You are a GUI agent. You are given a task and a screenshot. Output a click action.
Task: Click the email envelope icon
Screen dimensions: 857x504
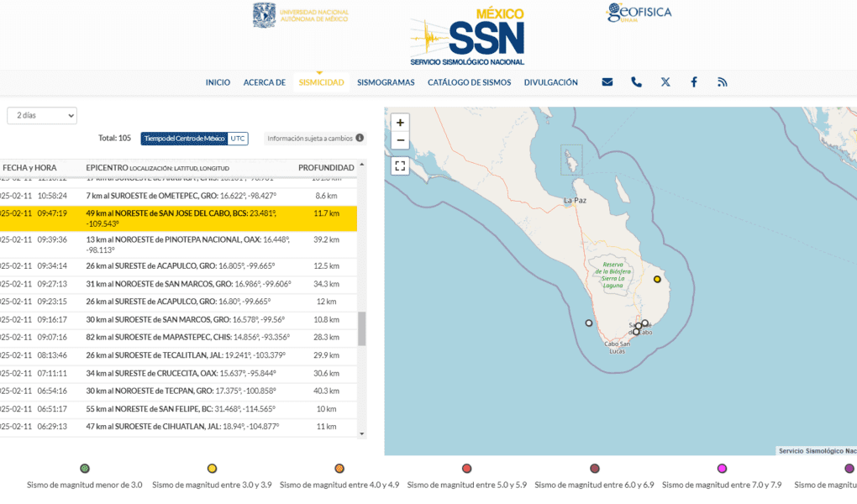[x=607, y=82]
